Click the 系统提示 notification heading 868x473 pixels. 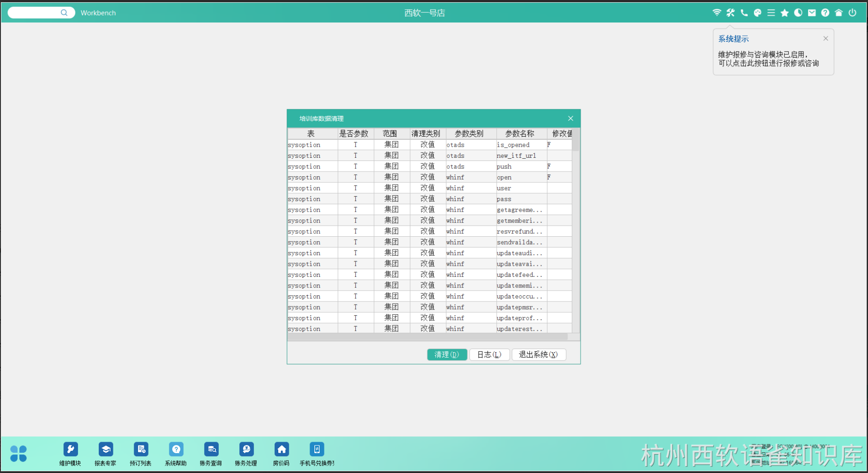734,39
